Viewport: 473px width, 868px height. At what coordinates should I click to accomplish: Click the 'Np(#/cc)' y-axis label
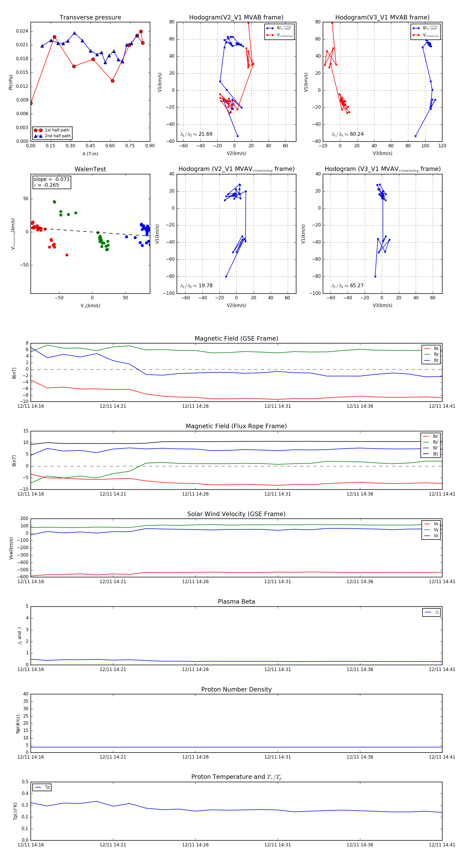(18, 724)
